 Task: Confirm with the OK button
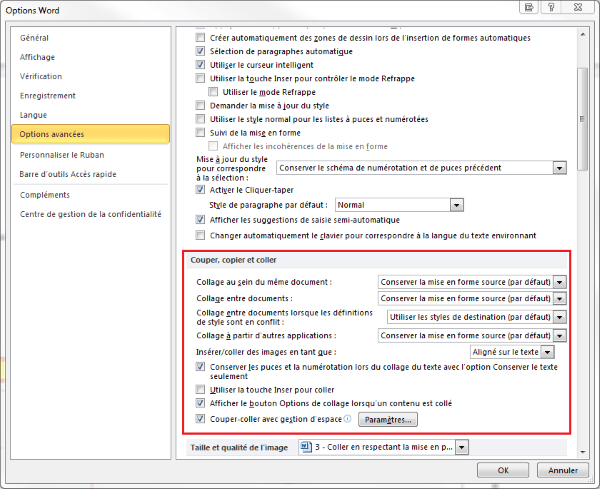click(x=503, y=470)
